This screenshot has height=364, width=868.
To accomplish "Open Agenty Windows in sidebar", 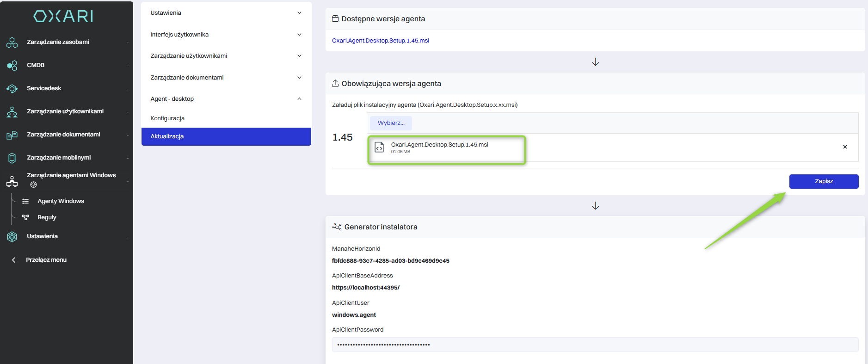I will coord(61,201).
